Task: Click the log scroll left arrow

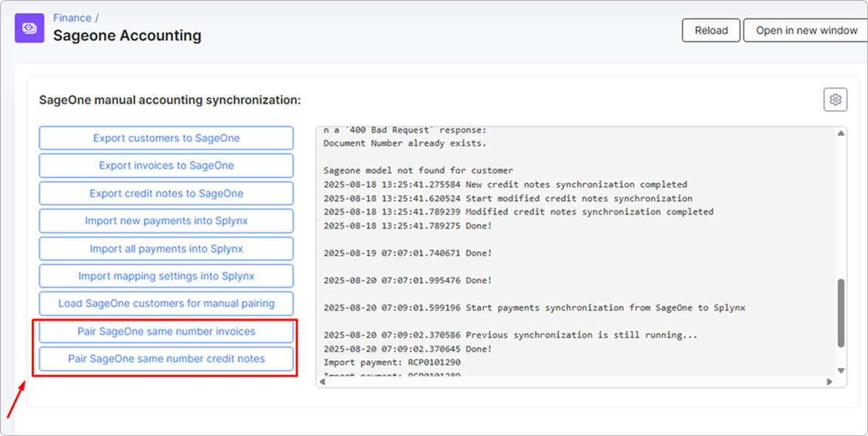Action: click(x=322, y=381)
